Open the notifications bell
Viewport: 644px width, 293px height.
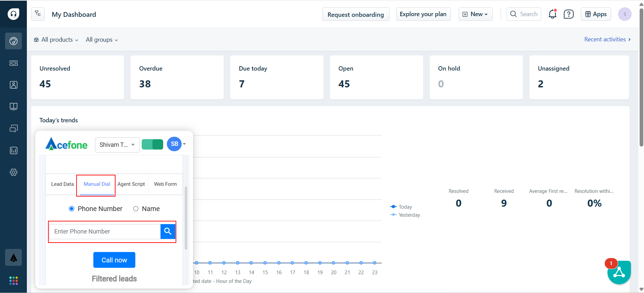552,14
